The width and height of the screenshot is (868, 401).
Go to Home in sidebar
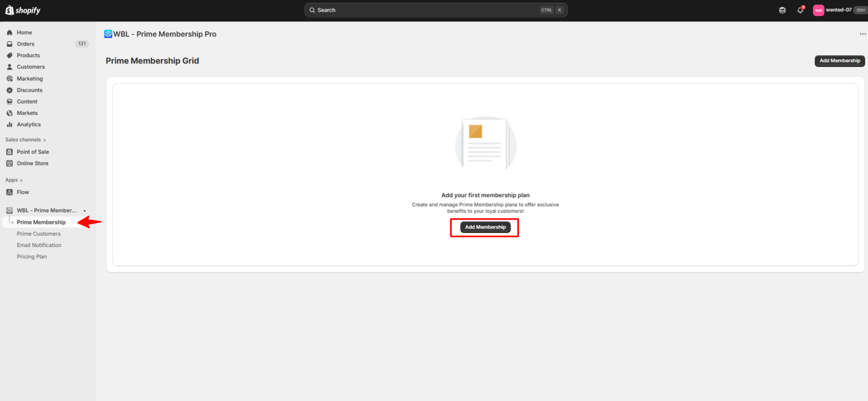(x=24, y=33)
